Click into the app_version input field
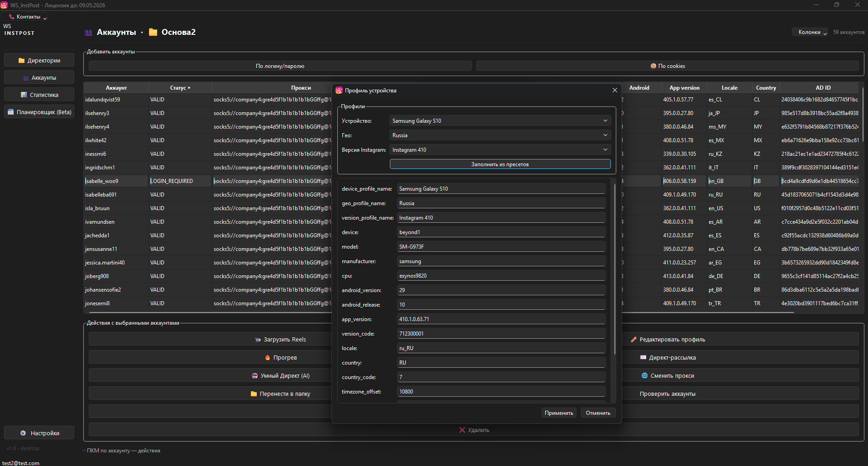Screen dimensions: 868x466 (501, 319)
